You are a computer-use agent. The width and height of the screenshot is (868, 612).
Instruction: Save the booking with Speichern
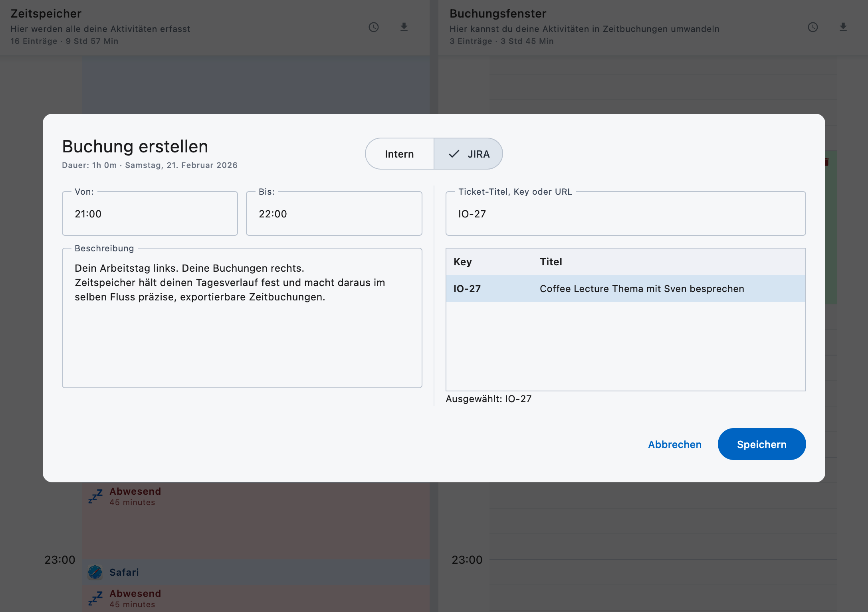pos(761,444)
